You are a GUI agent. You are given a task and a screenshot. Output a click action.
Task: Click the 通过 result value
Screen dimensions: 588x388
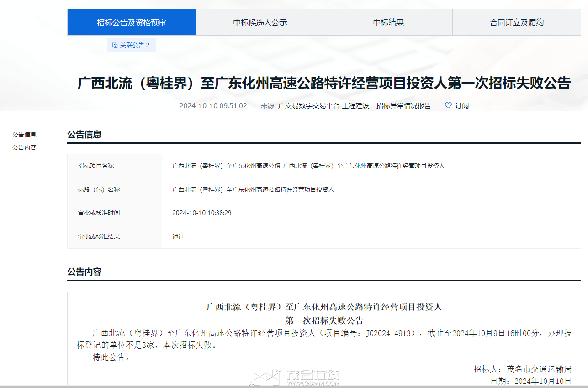coord(178,236)
